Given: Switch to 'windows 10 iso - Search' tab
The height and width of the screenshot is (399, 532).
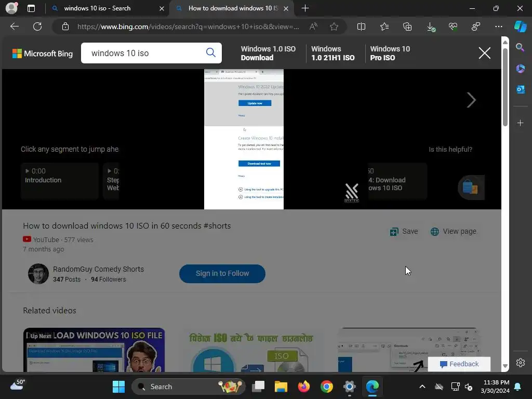Looking at the screenshot, I should coord(97,8).
